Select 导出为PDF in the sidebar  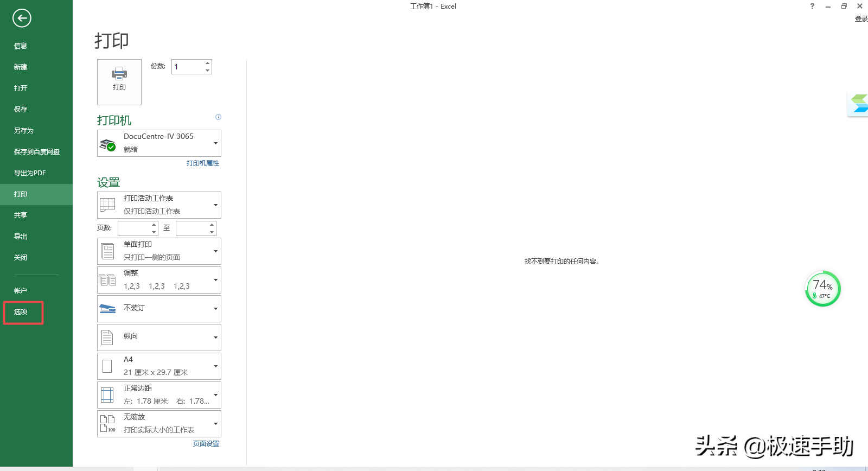(36, 173)
